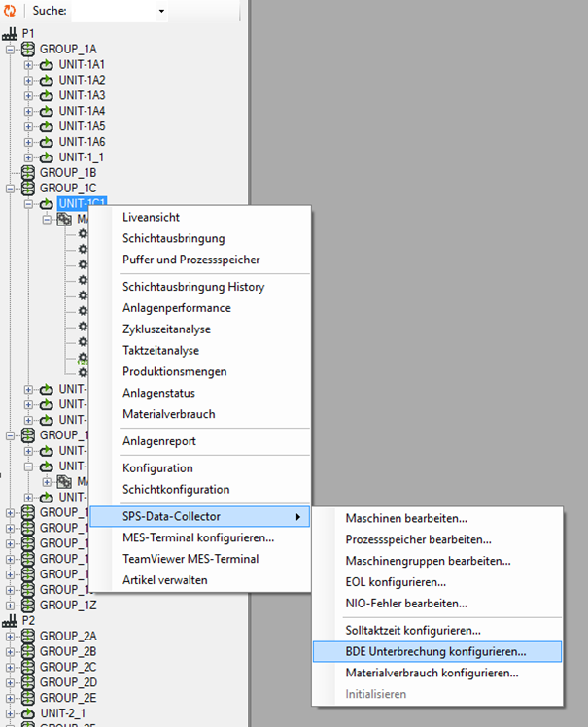Open Anlagenreport from the context menu
This screenshot has width=588, height=727.
coord(158,441)
